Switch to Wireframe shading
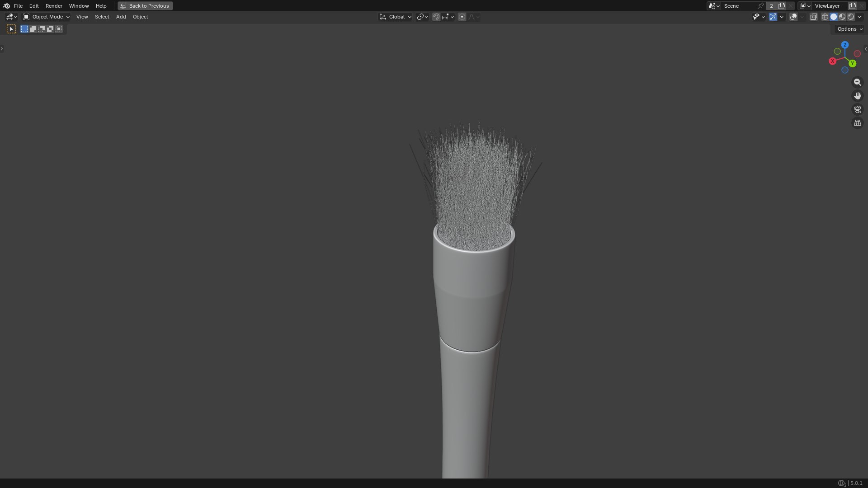The width and height of the screenshot is (868, 488). 825,17
